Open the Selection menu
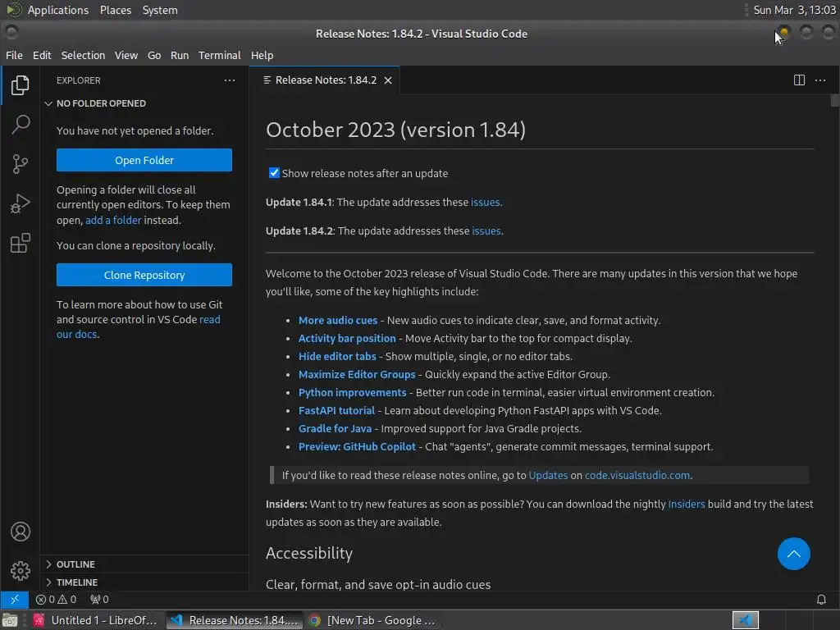Screen dimensions: 840x630 [x=83, y=55]
